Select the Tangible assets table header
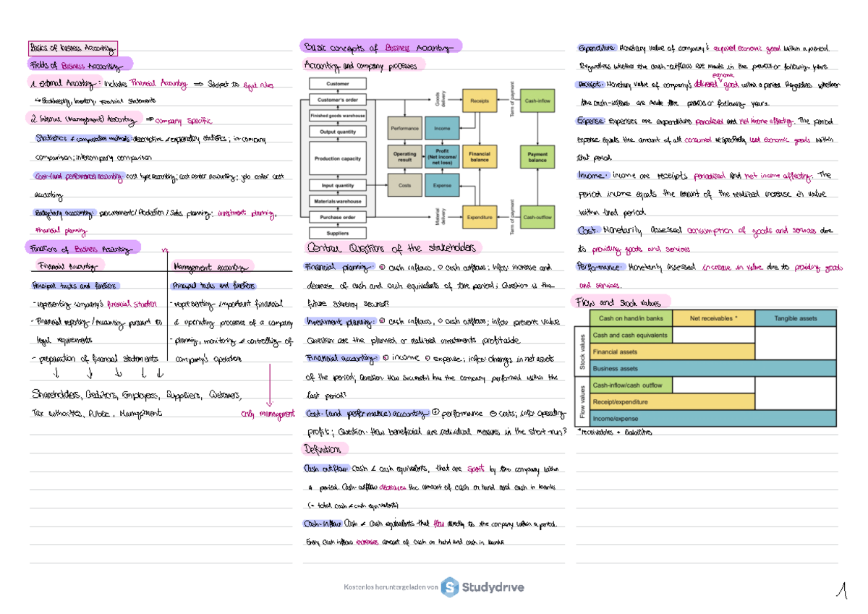Screen dimensions: 868x614 tap(796, 318)
